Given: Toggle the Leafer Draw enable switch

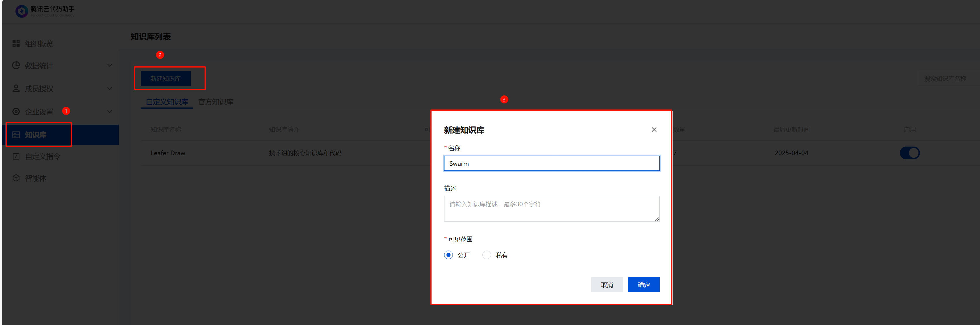Looking at the screenshot, I should click(x=909, y=153).
